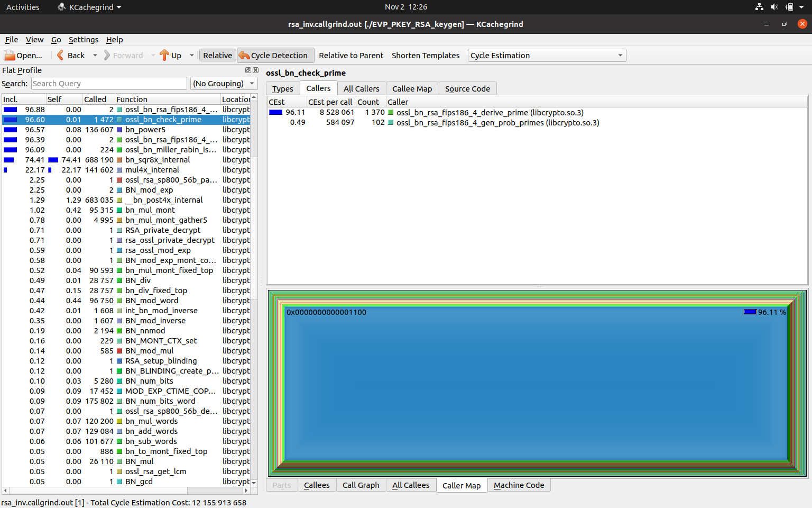Screen dimensions: 812x508
Task: Switch to the Callees tab
Action: (x=317, y=485)
